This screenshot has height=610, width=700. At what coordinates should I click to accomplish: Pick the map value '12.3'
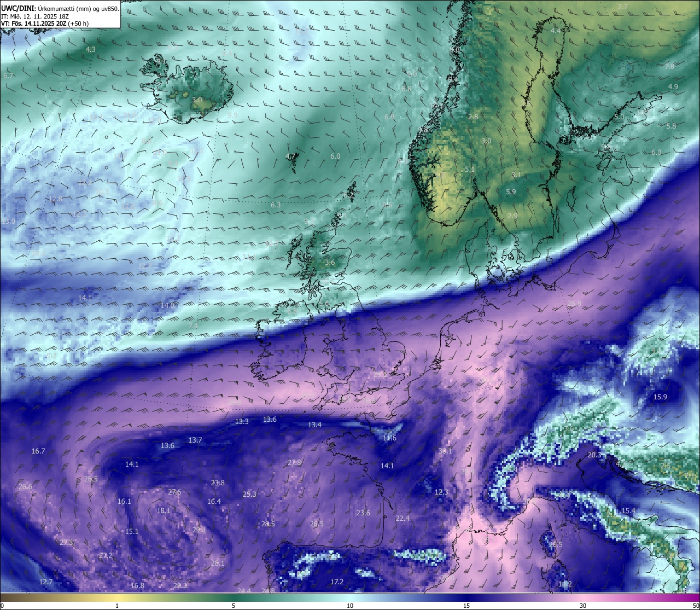tap(441, 492)
